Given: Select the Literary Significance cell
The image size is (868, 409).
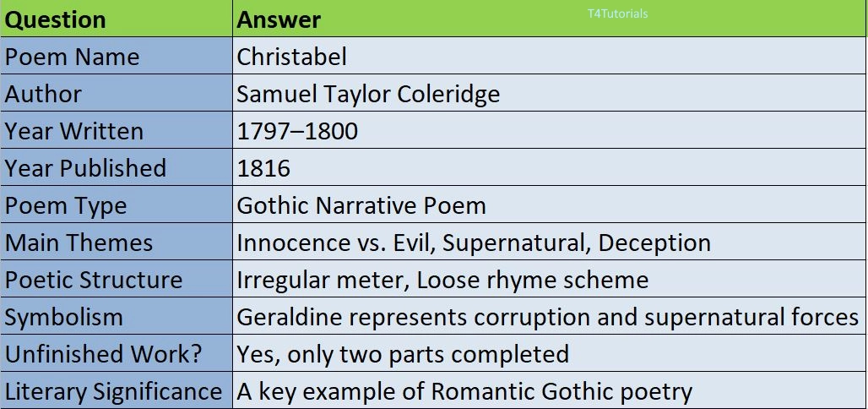Looking at the screenshot, I should (117, 390).
